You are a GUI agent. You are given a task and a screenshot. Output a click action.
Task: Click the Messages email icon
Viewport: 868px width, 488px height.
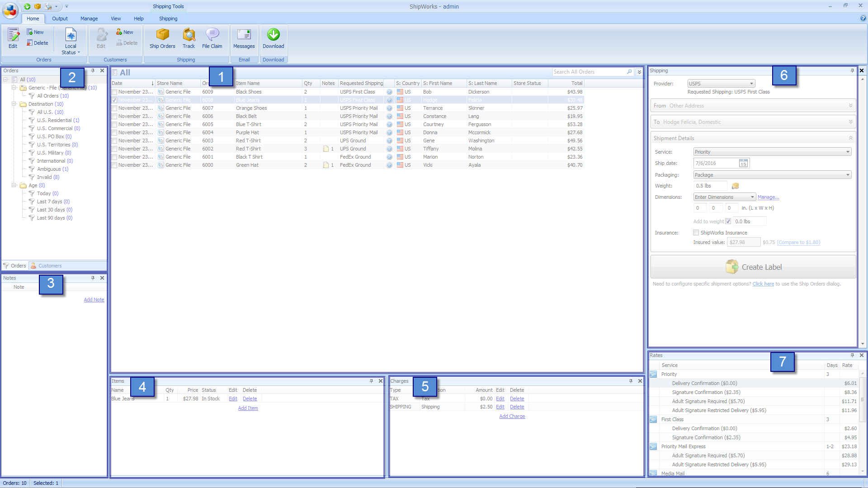pos(244,35)
